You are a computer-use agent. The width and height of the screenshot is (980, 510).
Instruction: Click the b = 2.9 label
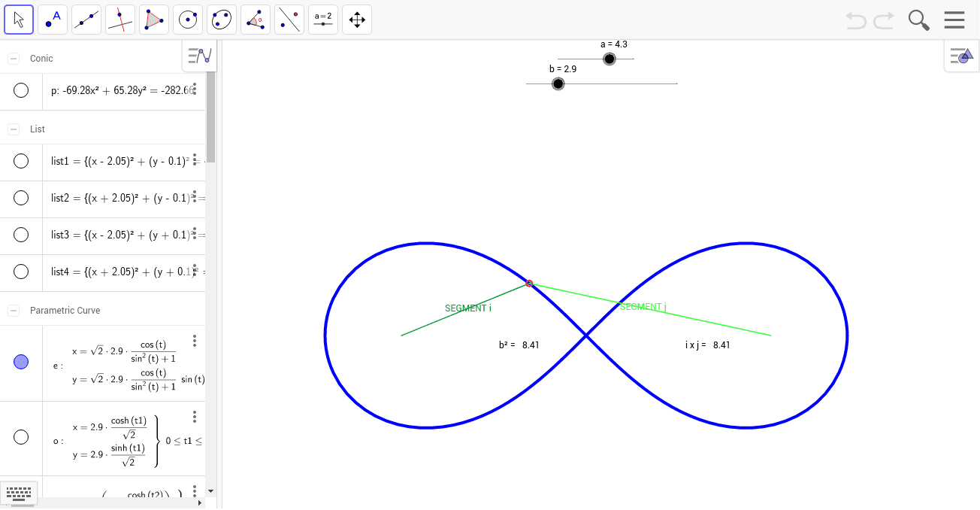(x=563, y=69)
